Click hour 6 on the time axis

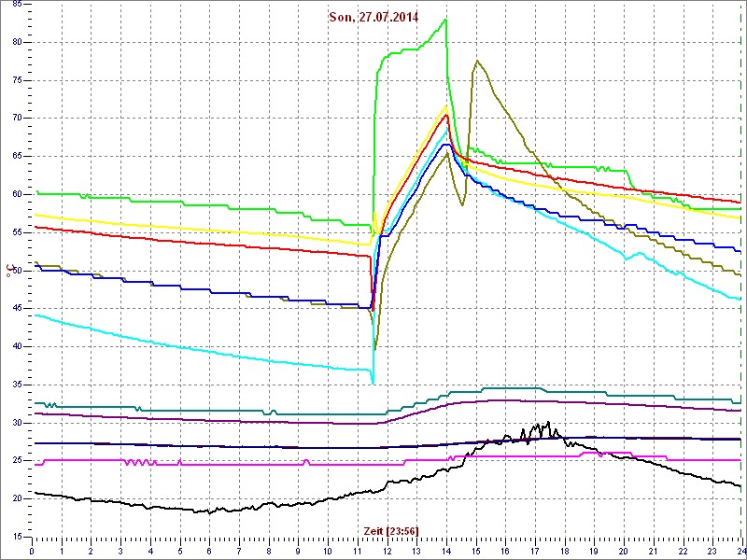[x=209, y=550]
